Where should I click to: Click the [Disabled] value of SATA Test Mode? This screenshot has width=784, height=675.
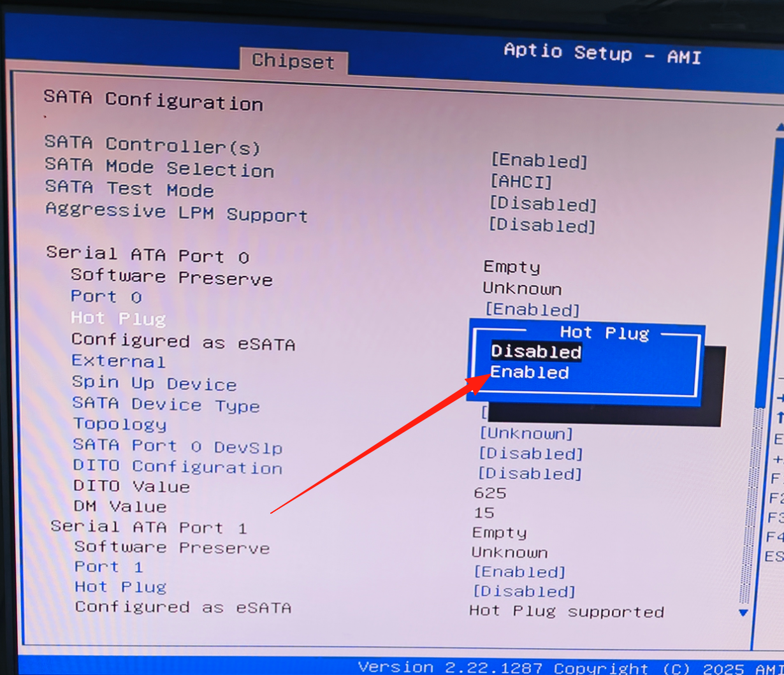click(x=543, y=205)
